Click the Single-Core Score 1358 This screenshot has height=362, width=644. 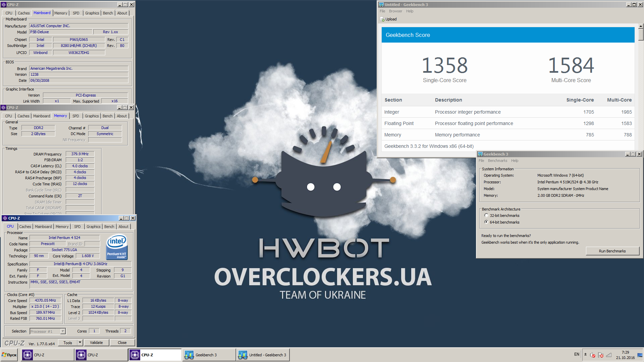pos(444,65)
